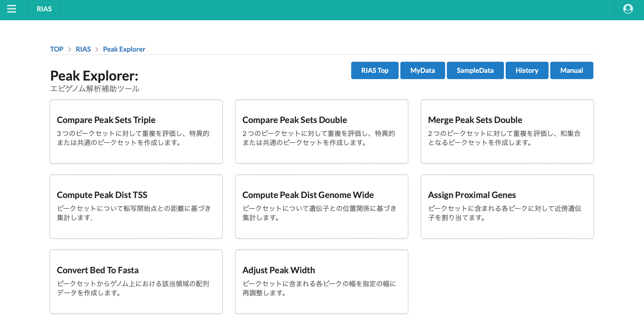644x328 pixels.
Task: Select the SampleData button
Action: [475, 71]
